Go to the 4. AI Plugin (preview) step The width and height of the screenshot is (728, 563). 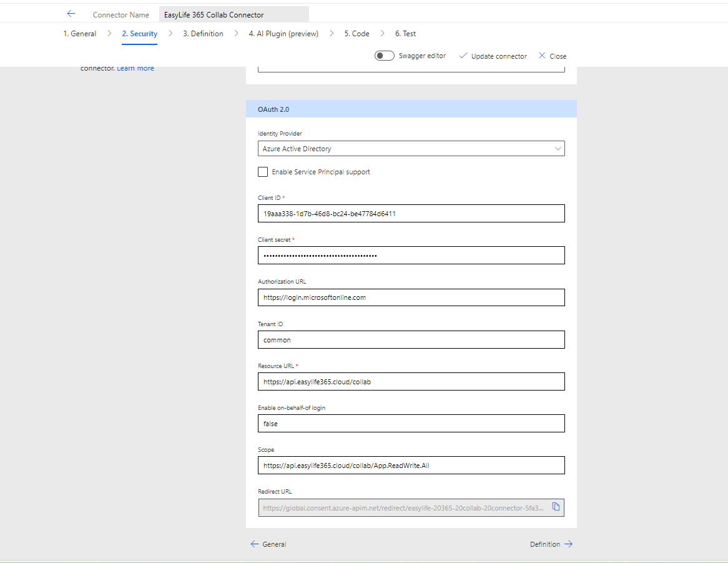point(283,34)
